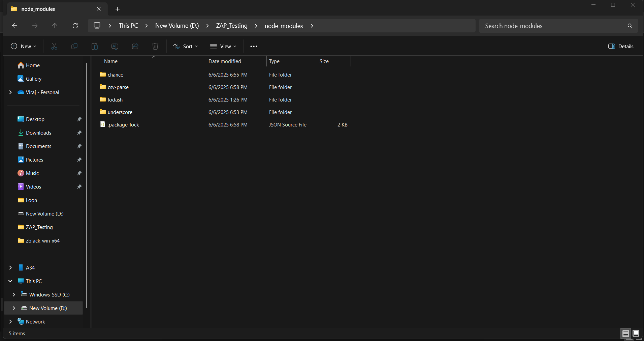Click the Rename icon in toolbar
This screenshot has height=341, width=644.
click(115, 46)
